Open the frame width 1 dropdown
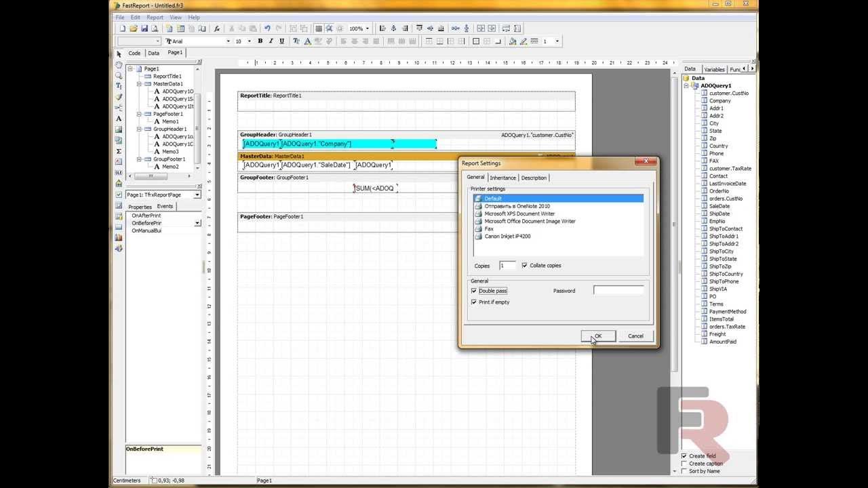This screenshot has height=488, width=868. pos(557,41)
